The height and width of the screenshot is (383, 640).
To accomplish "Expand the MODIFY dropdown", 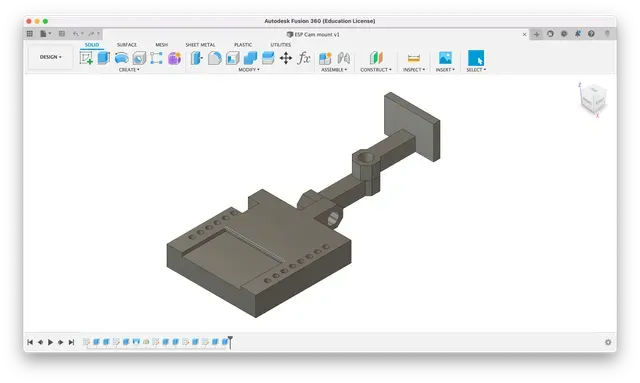I will pos(249,70).
